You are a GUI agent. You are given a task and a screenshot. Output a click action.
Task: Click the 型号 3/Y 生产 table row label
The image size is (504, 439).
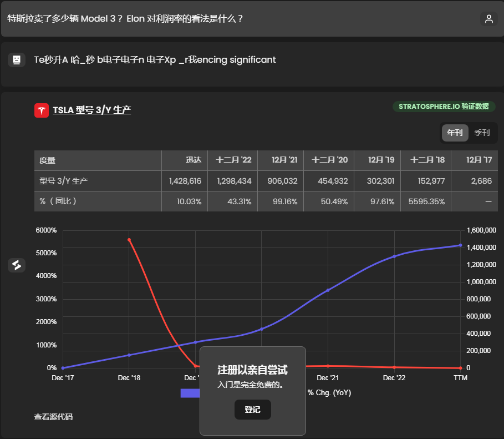tap(64, 181)
